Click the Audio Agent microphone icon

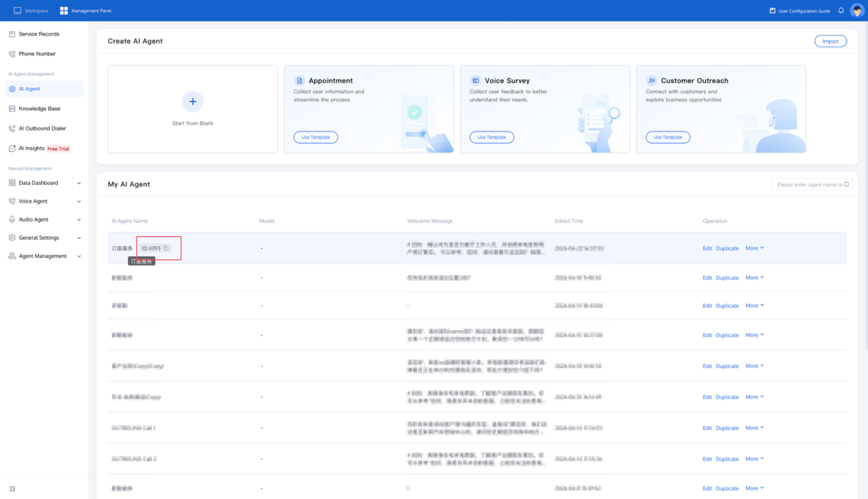click(x=12, y=219)
